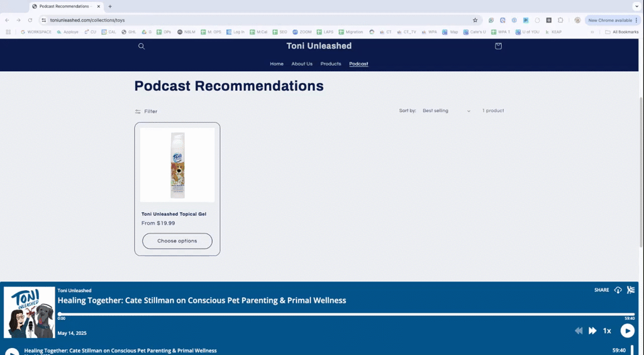Click the address bar URL
Viewport: 644px width, 355px height.
[x=87, y=20]
